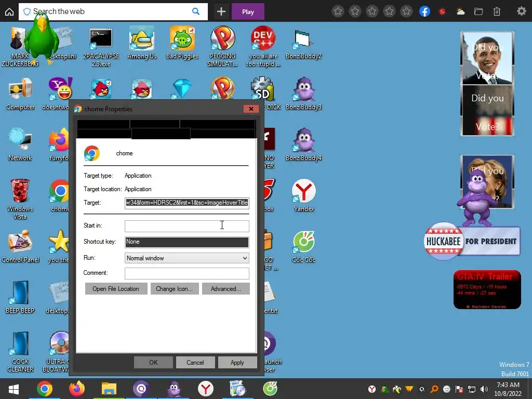532x399 pixels.
Task: Click the Target field in chome Properties
Action: [187, 203]
